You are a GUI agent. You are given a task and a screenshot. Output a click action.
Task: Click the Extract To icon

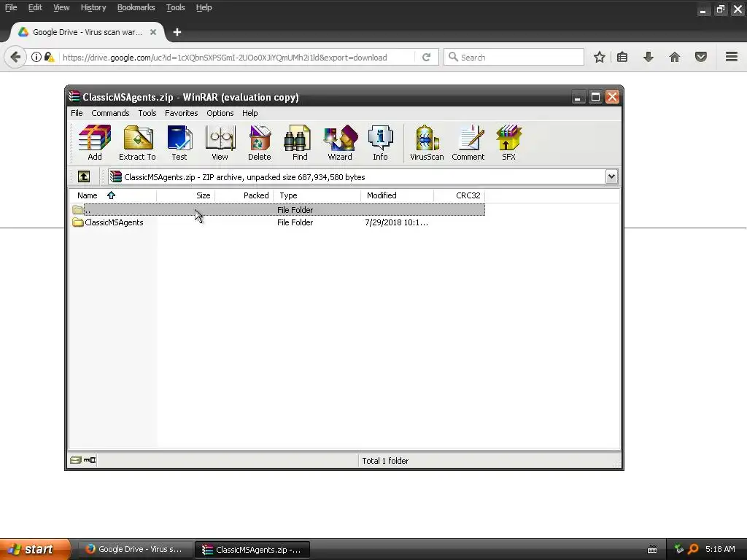(137, 143)
